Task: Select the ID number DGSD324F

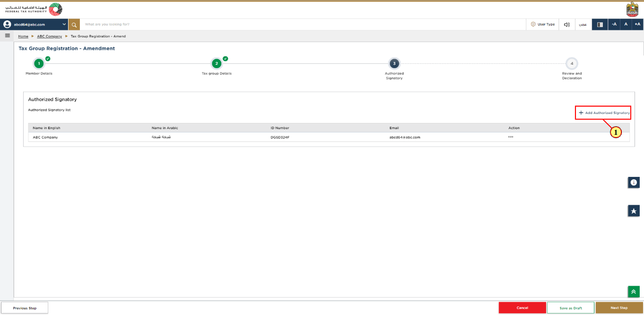Action: coord(280,137)
